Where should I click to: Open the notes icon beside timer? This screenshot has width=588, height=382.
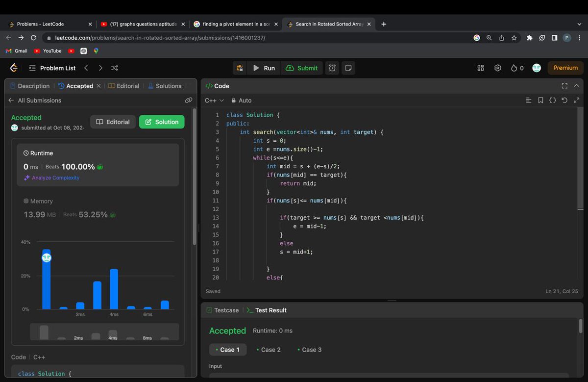348,68
